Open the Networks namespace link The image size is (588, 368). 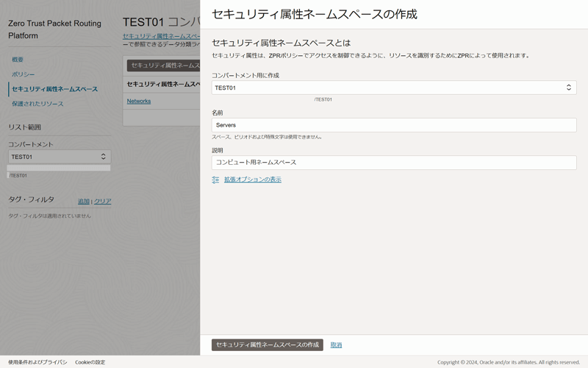[139, 102]
